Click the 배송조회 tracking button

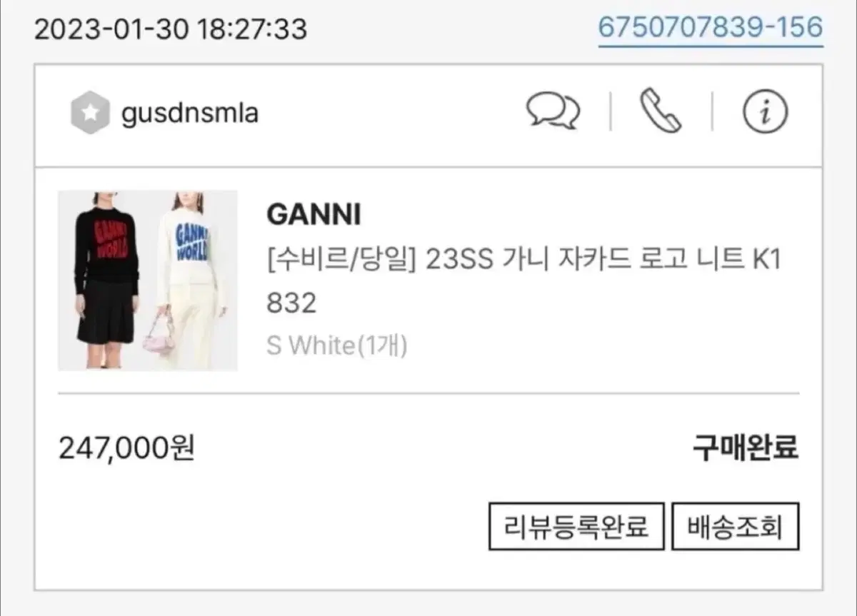(735, 527)
